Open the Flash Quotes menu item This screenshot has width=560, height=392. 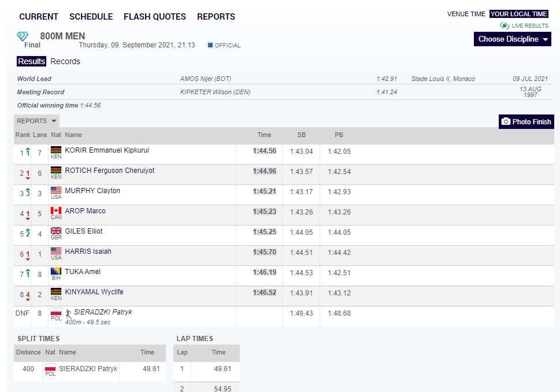[x=155, y=17]
